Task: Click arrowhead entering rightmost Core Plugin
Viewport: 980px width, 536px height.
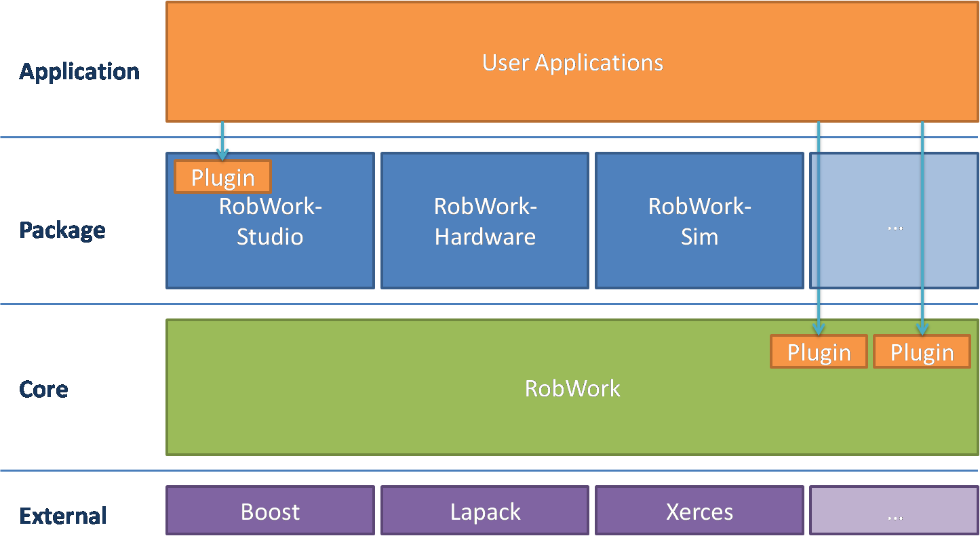Action: [922, 329]
